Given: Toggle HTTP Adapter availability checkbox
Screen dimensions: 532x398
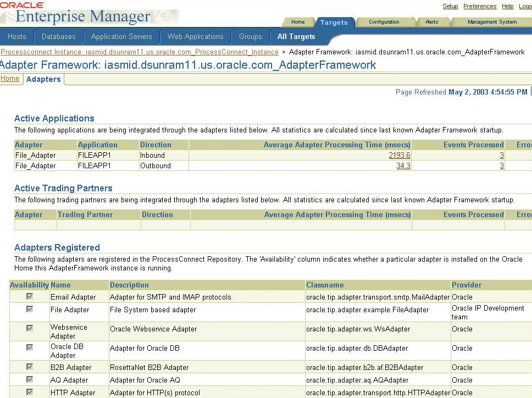Looking at the screenshot, I should pos(30,392).
